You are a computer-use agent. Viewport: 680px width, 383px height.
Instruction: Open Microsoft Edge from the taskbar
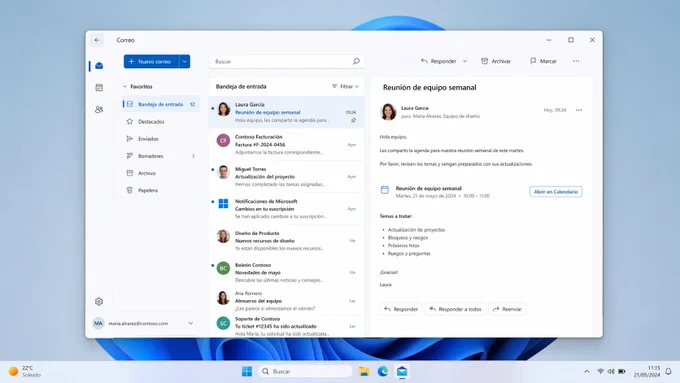point(383,372)
